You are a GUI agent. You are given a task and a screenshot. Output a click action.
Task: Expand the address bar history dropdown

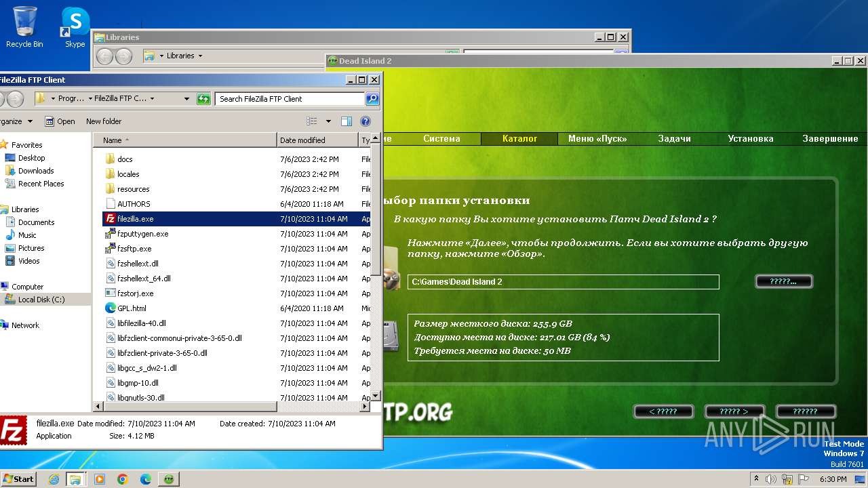tap(187, 99)
